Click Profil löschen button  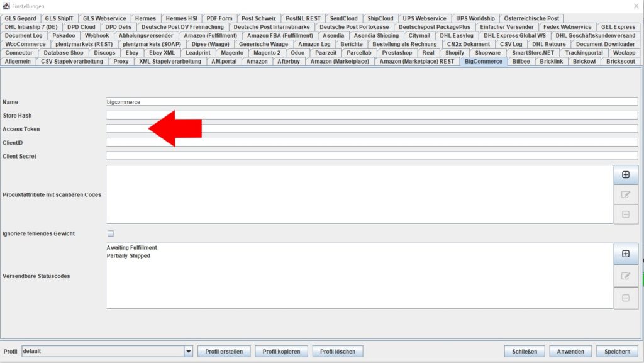coord(338,352)
